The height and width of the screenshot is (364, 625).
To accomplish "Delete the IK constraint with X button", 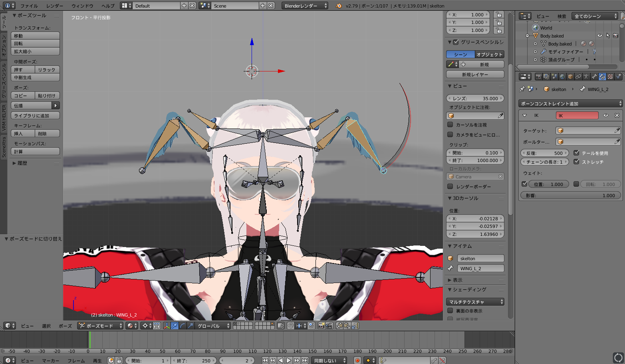I will point(617,115).
